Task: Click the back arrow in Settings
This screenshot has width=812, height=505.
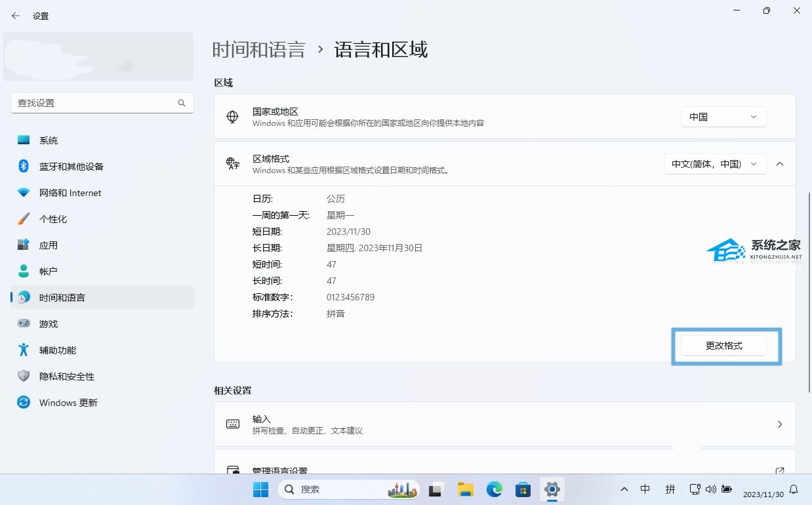Action: click(x=16, y=16)
